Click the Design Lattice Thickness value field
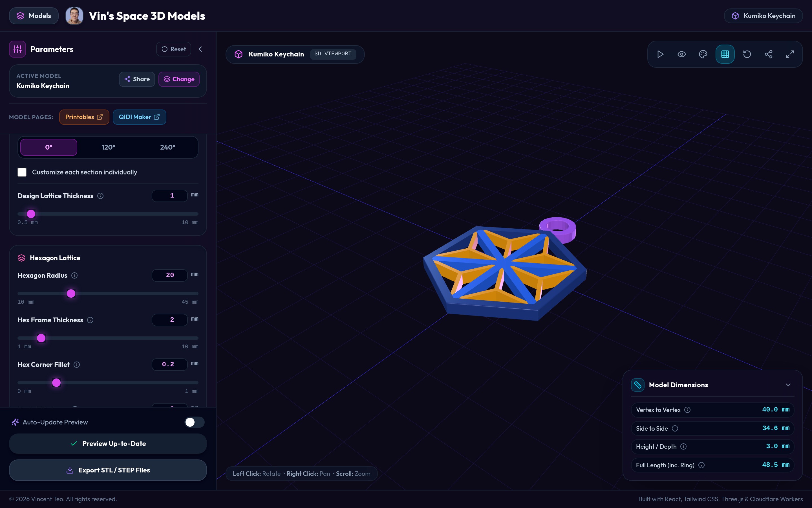 [170, 196]
